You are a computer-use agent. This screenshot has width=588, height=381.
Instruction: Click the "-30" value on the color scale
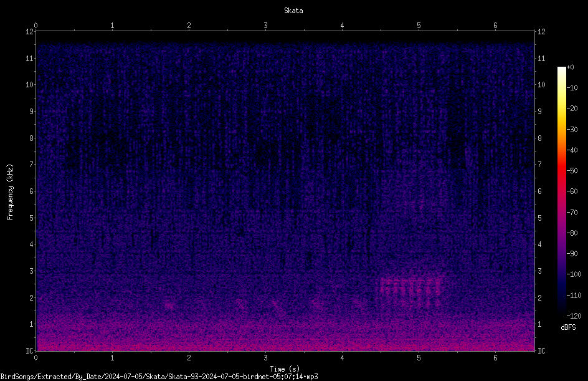(572, 130)
